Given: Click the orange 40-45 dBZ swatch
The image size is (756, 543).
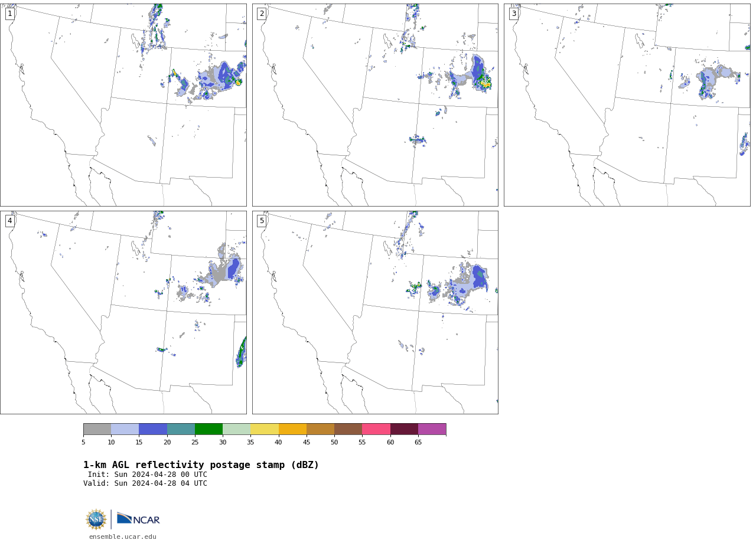Looking at the screenshot, I should [x=292, y=429].
